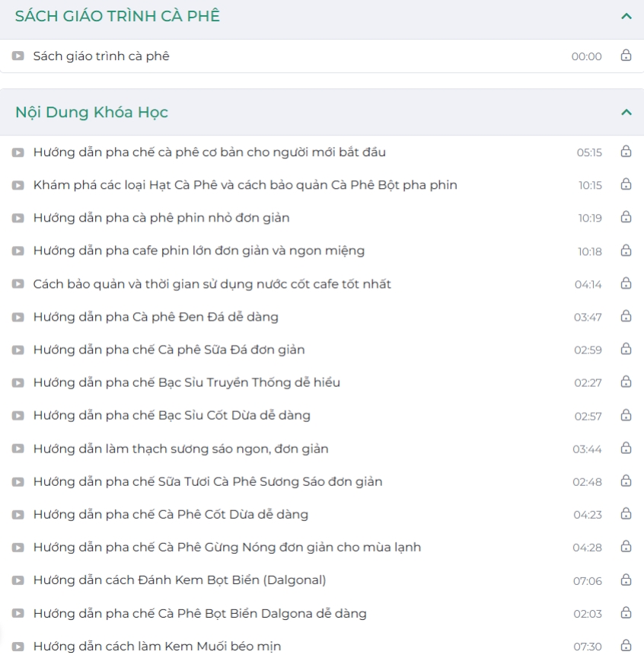Collapse the "SÁCH GIÁO TRÌNH CÀ PHÊ" section chevron
Viewport: 644px width, 655px height.
(x=626, y=14)
